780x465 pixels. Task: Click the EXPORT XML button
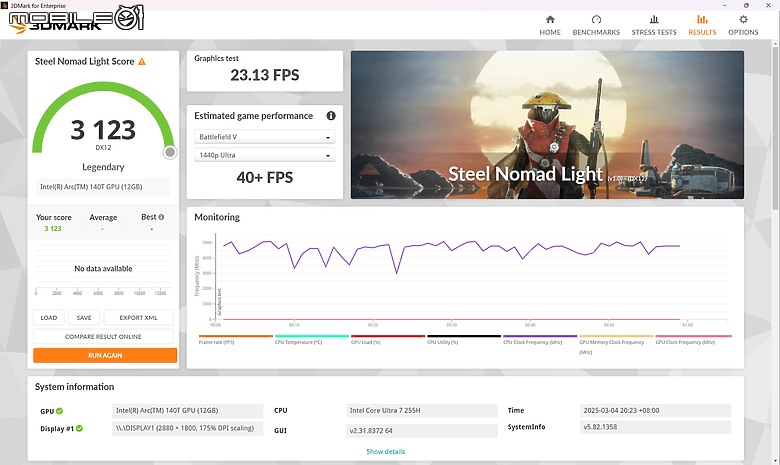point(138,317)
